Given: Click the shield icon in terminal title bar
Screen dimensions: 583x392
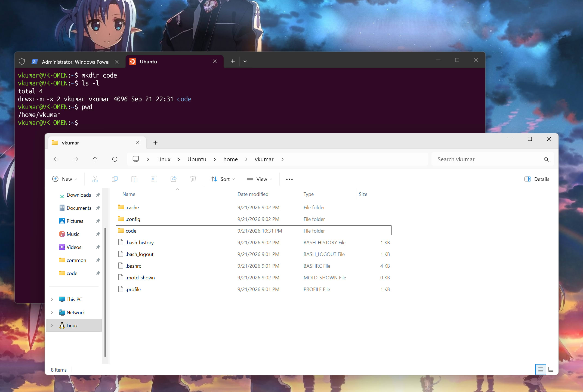Looking at the screenshot, I should tap(22, 61).
